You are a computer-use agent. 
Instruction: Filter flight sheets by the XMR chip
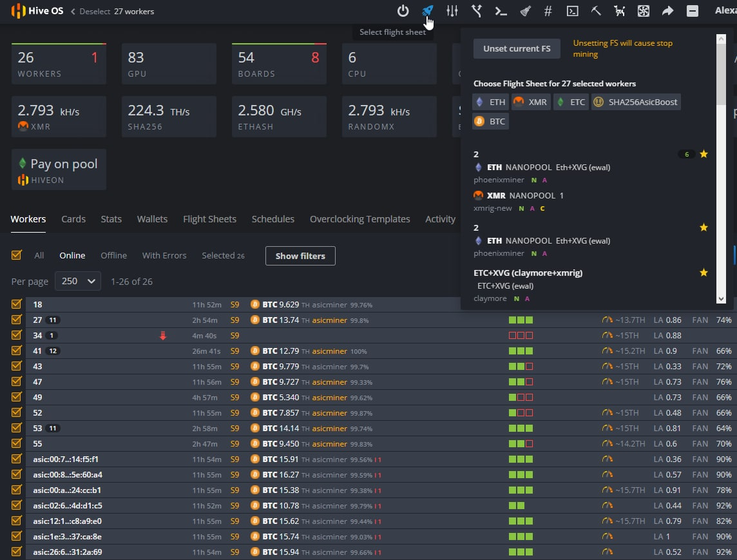(530, 102)
